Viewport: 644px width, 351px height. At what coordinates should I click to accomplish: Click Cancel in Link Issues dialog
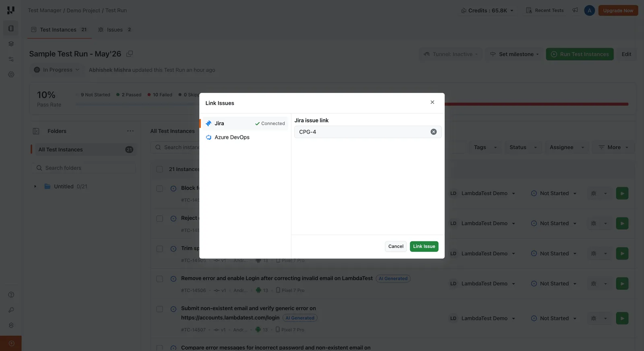pos(396,246)
